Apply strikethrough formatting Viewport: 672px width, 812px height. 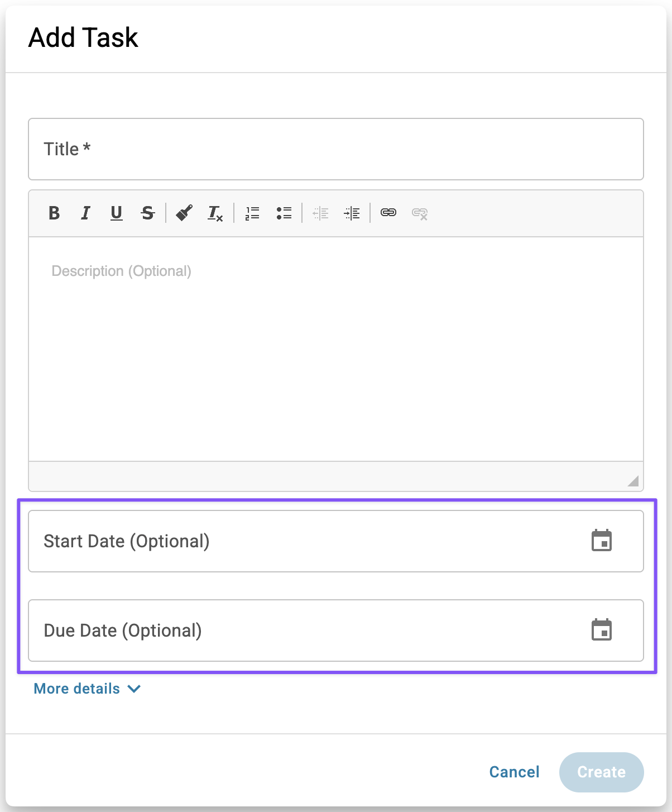147,213
